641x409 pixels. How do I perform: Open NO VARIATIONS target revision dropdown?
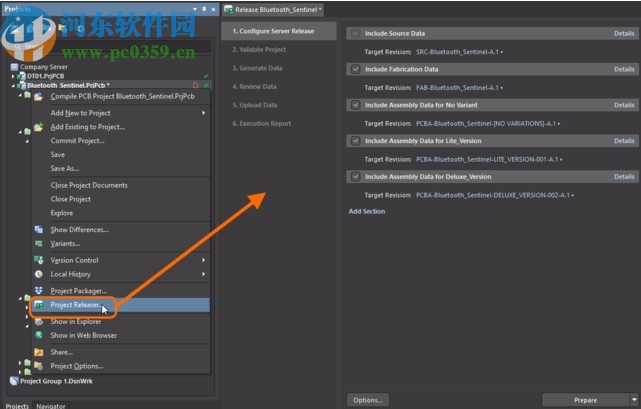point(559,124)
